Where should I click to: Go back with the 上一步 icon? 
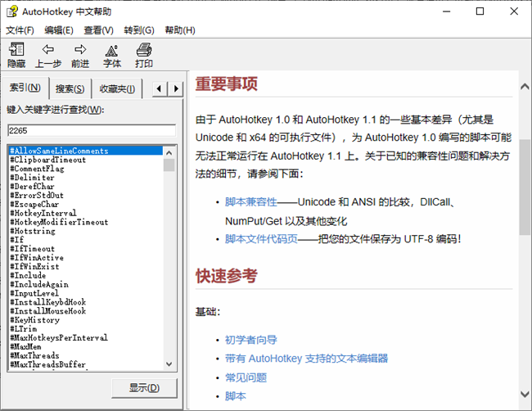coord(48,51)
